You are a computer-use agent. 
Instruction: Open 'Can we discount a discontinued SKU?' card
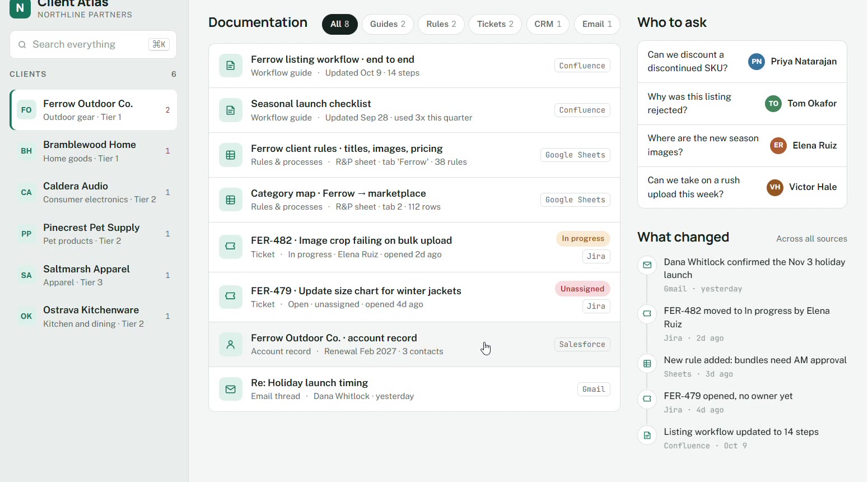pyautogui.click(x=742, y=62)
